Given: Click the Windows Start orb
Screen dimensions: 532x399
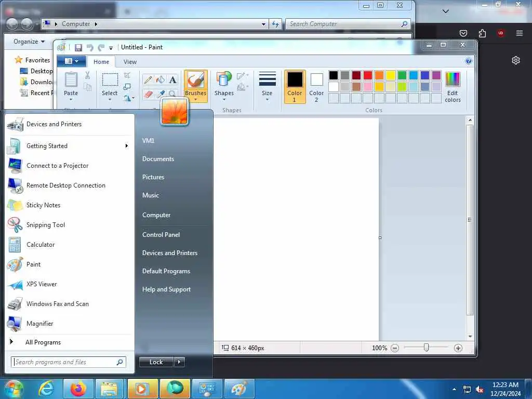Looking at the screenshot, I should (x=13, y=389).
